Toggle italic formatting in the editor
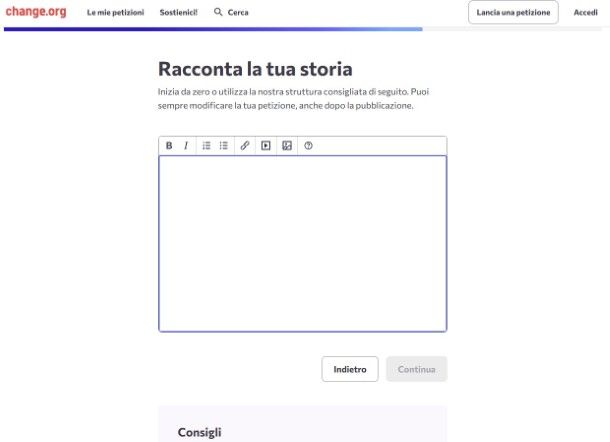The height and width of the screenshot is (442, 610). pyautogui.click(x=185, y=146)
